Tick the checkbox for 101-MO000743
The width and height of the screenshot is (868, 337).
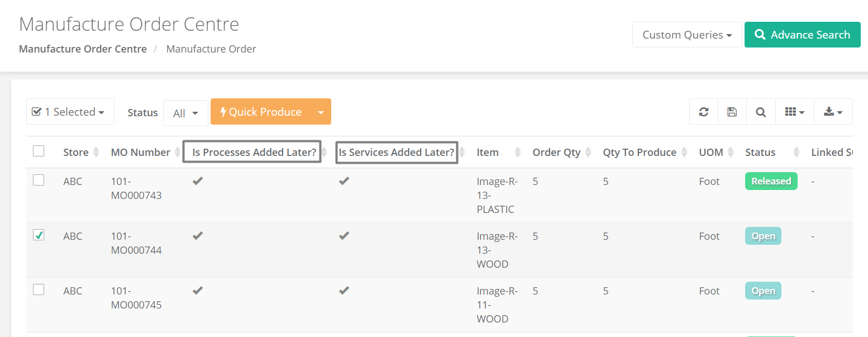pos(39,180)
